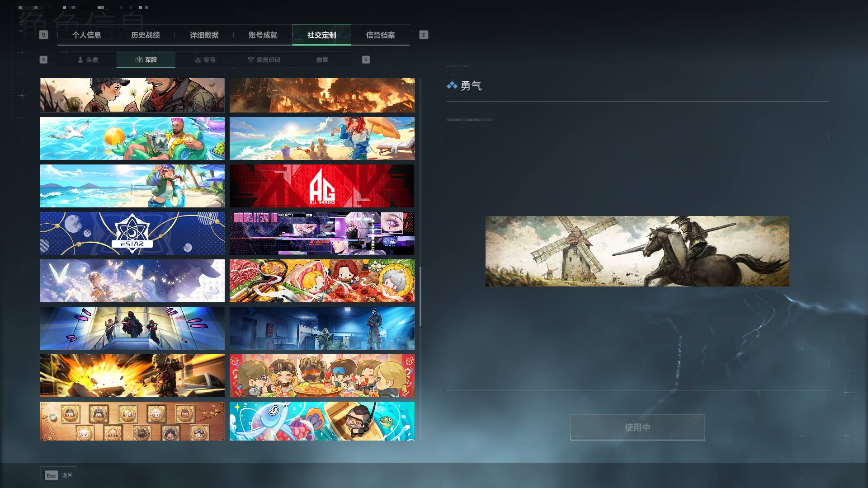Image resolution: width=868 pixels, height=488 pixels.
Task: Choose the palm tree beach girl banner
Action: (x=132, y=186)
